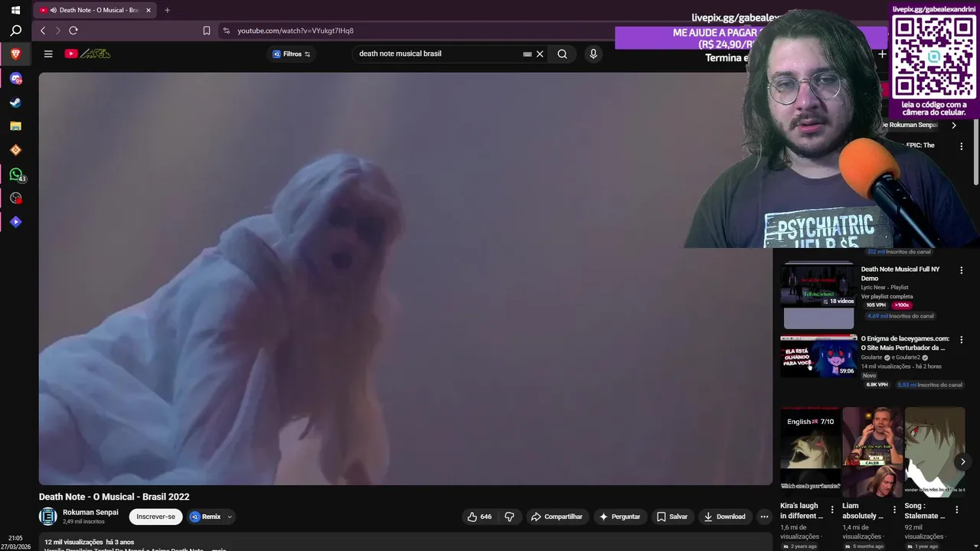980x551 pixels.
Task: Subscribe with Inscrever-se button
Action: tap(155, 517)
